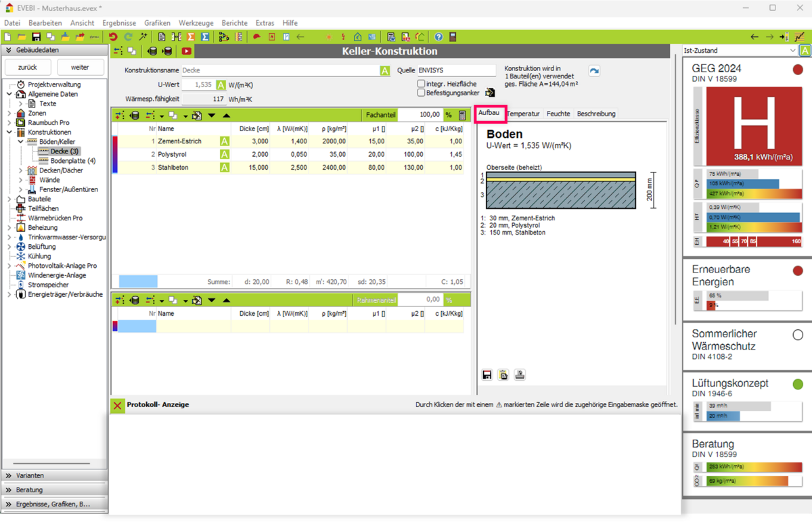
Task: Click the red undo arrow in toolbar
Action: click(113, 37)
